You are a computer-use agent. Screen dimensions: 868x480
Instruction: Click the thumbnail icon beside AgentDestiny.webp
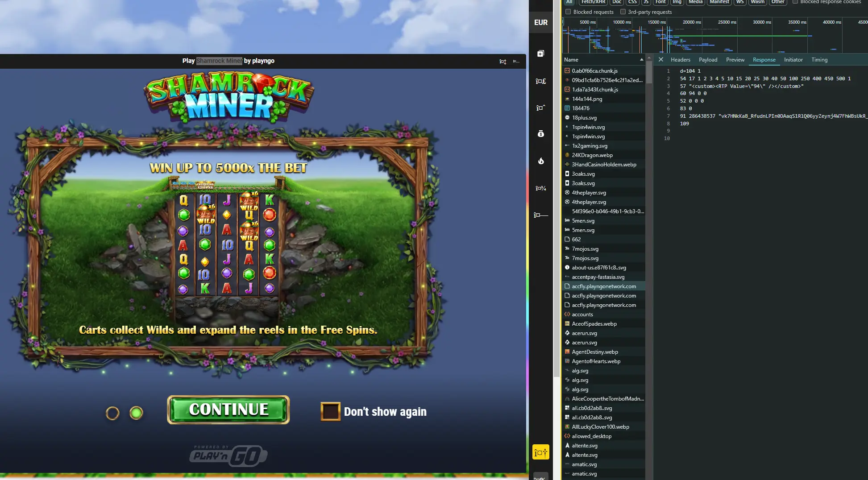[x=567, y=352]
